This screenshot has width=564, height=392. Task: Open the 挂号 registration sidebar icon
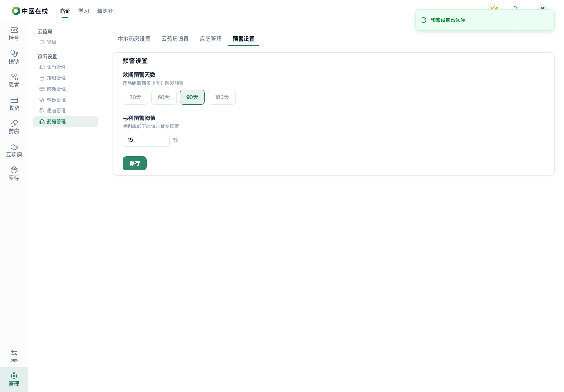[x=14, y=34]
